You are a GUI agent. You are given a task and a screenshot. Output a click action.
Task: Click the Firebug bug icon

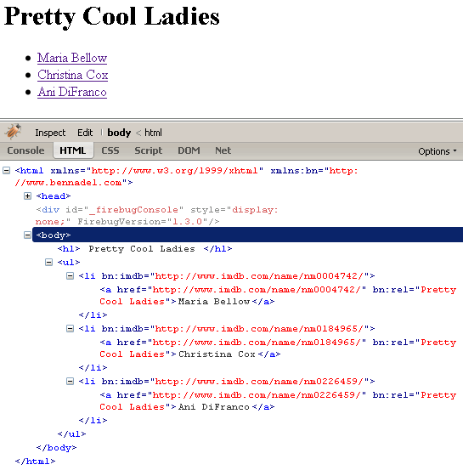pos(13,132)
